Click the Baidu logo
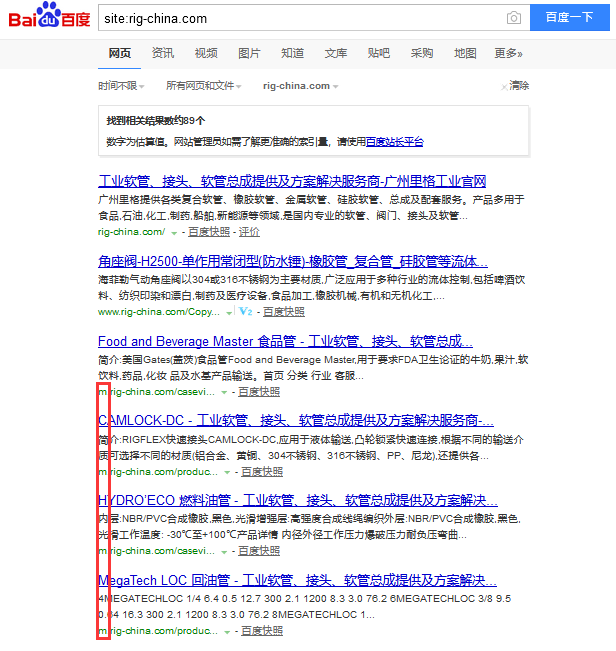Screen dimensions: 616x651 [x=49, y=15]
